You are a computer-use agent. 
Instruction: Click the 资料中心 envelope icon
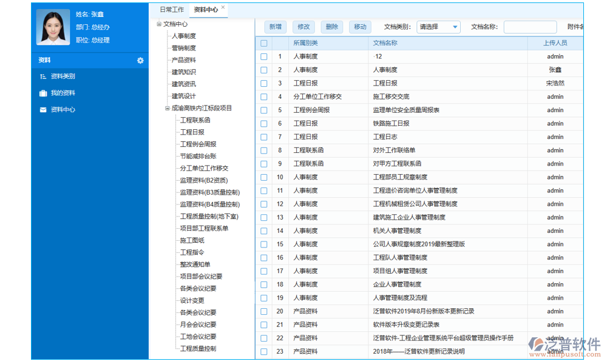tap(42, 110)
